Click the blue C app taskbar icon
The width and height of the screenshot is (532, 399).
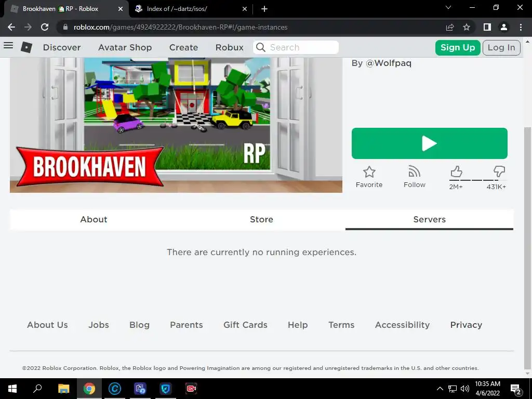tap(115, 389)
